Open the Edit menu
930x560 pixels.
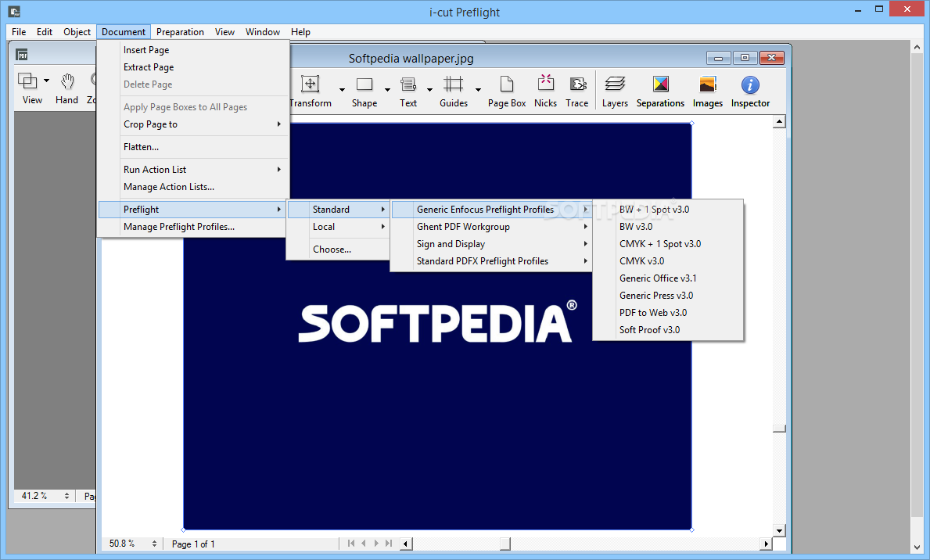pos(45,32)
